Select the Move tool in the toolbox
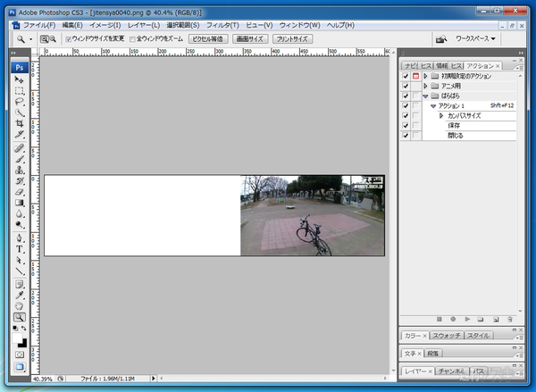Screen dimensions: 536x392 (x=19, y=80)
